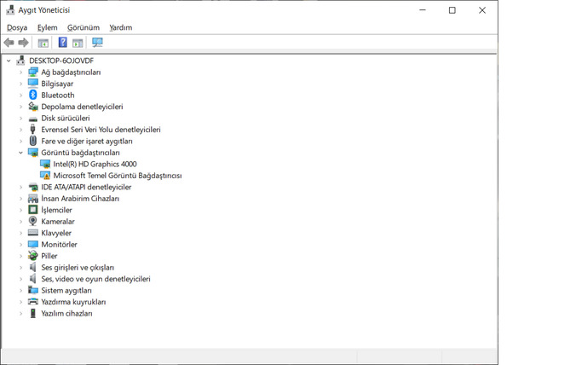Click the scan for hardware changes monitor icon
The height and width of the screenshot is (365, 588).
(x=97, y=43)
